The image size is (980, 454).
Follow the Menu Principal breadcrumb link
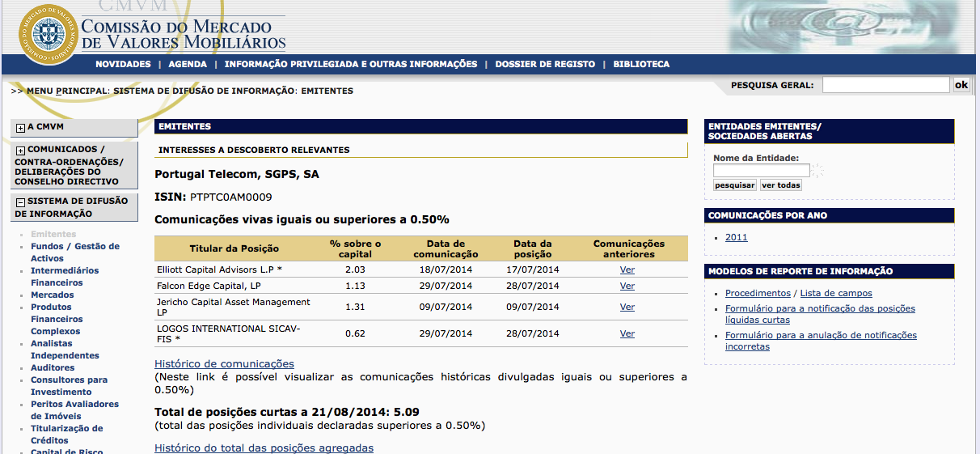pos(67,91)
